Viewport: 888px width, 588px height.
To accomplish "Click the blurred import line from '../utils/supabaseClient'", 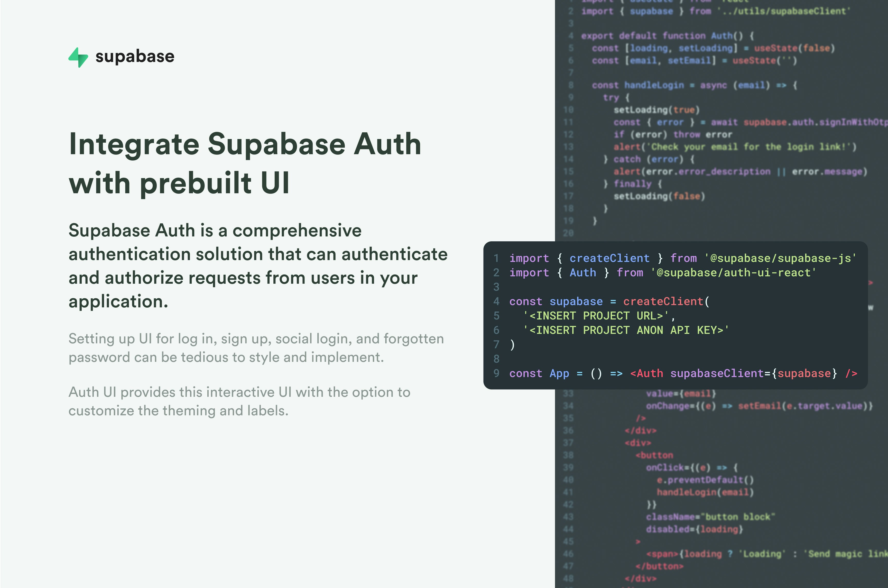I will (716, 11).
